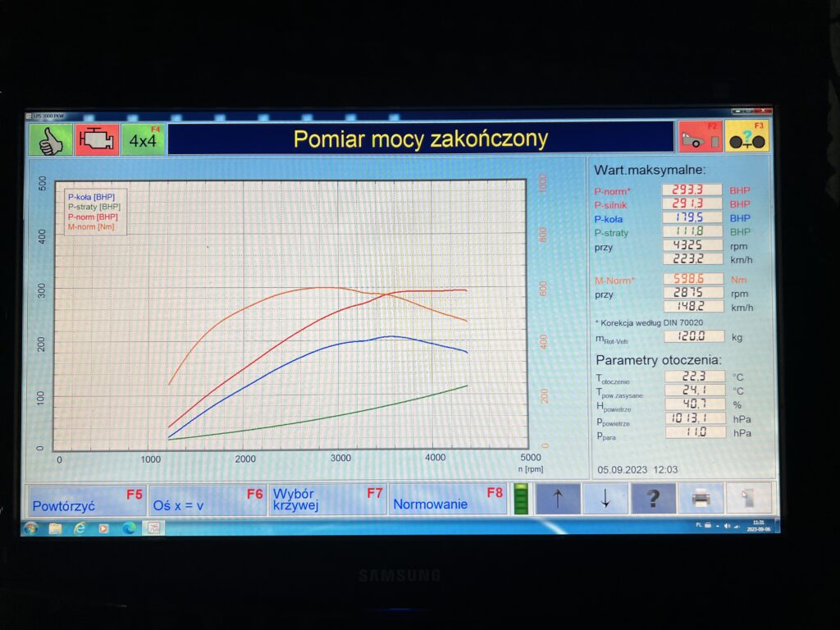The image size is (840, 630).
Task: Click the printer icon to print results
Action: [700, 498]
